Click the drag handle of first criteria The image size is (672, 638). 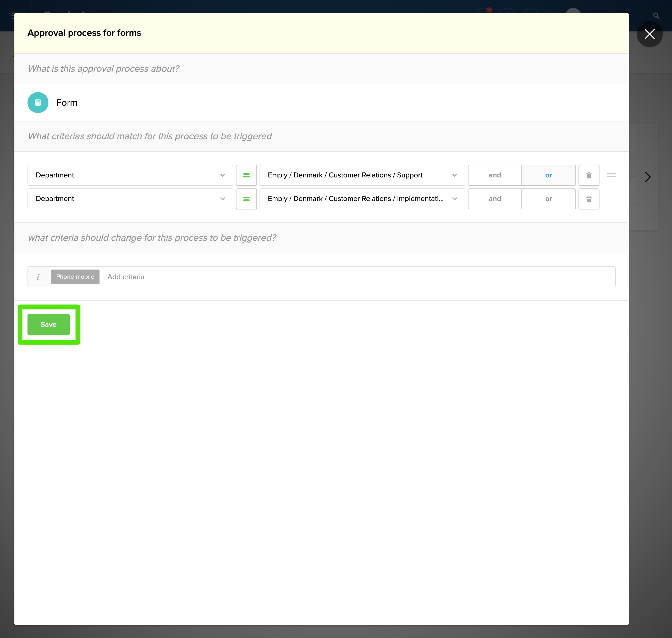(x=611, y=175)
